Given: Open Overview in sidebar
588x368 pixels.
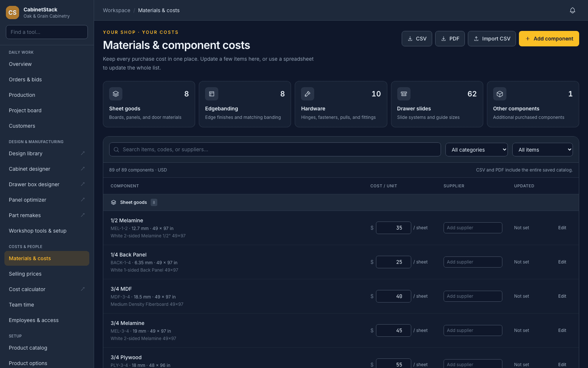Looking at the screenshot, I should pyautogui.click(x=47, y=64).
